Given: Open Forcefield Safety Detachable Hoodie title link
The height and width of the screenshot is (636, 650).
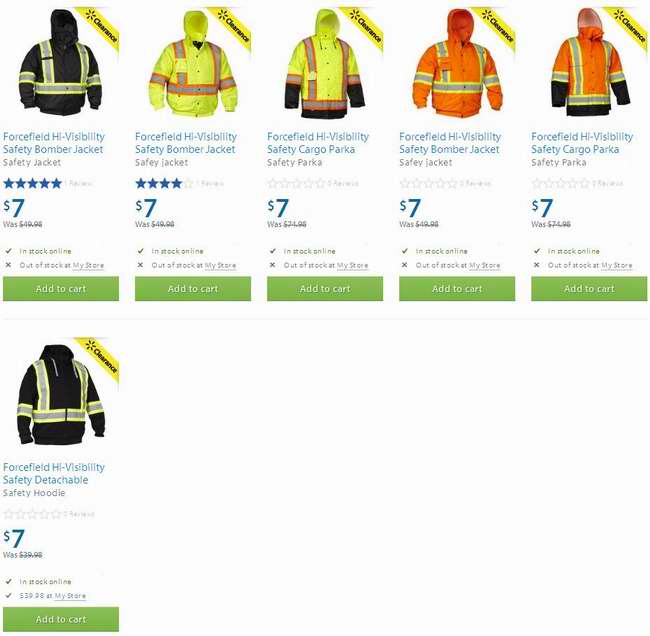Looking at the screenshot, I should pyautogui.click(x=53, y=473).
